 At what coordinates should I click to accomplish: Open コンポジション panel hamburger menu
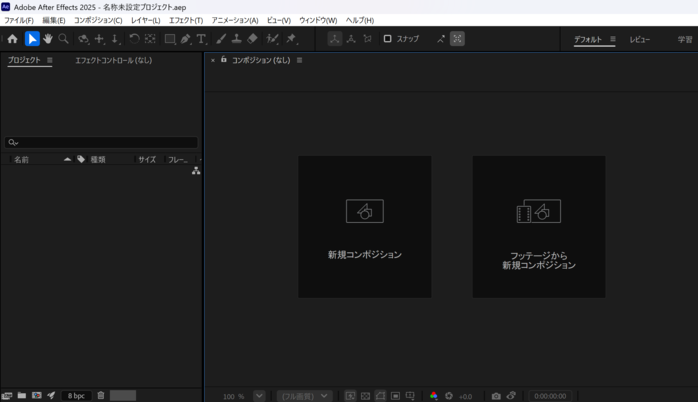pyautogui.click(x=300, y=60)
